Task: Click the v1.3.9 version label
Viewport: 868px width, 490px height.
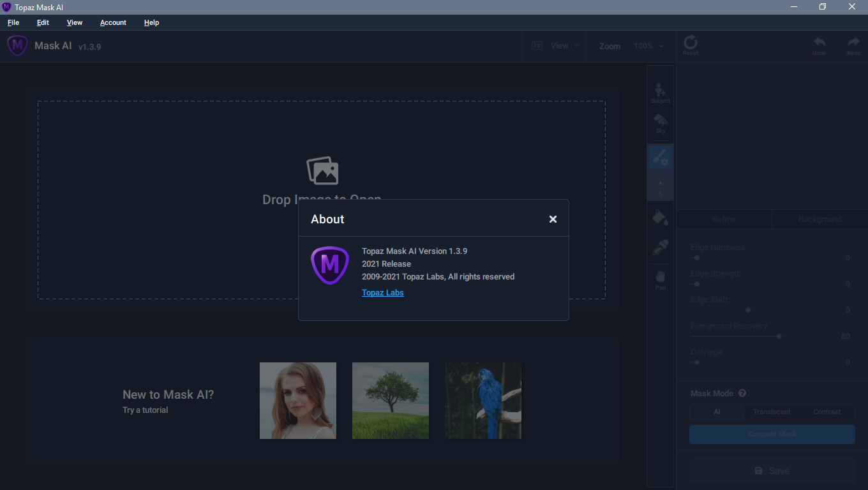Action: [x=89, y=47]
